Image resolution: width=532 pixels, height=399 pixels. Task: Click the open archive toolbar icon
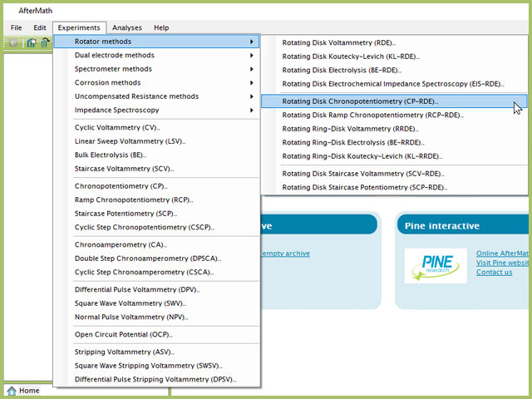click(x=45, y=42)
